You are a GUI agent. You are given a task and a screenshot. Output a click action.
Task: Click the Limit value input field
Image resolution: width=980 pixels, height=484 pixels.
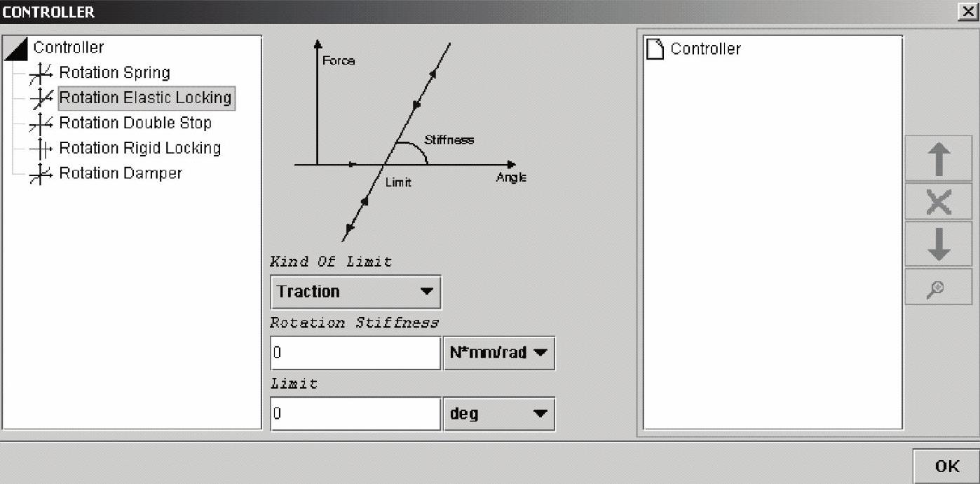tap(355, 414)
